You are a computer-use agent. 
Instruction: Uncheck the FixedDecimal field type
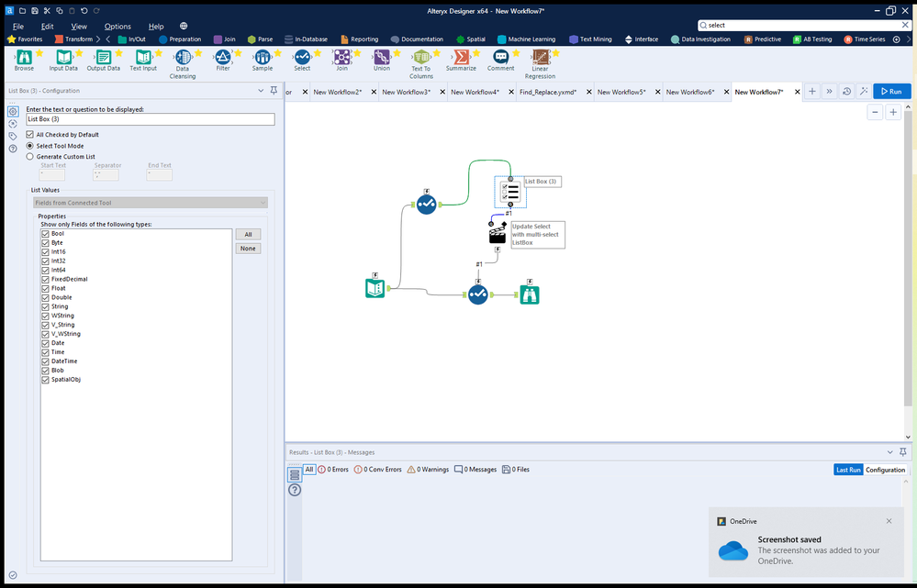tap(45, 279)
